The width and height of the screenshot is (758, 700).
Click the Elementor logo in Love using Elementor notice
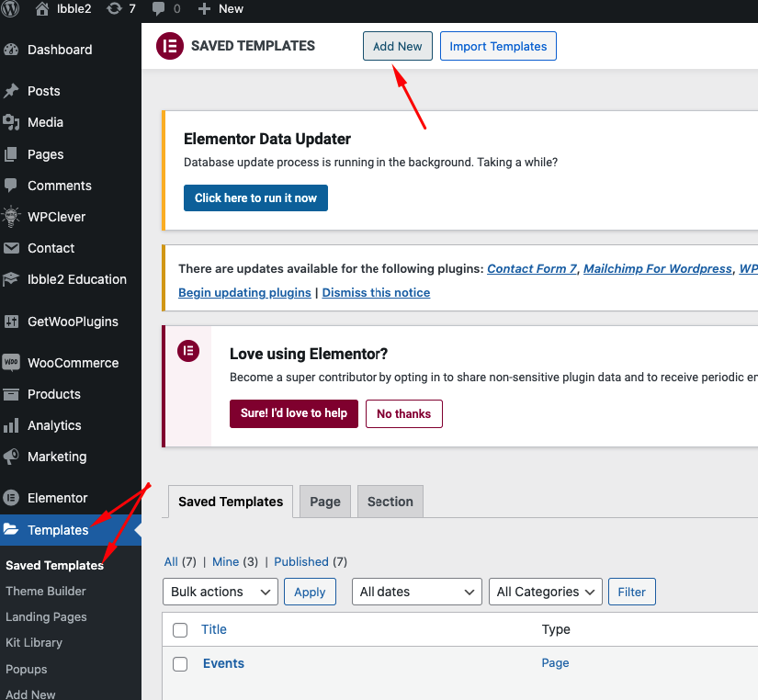pos(188,351)
